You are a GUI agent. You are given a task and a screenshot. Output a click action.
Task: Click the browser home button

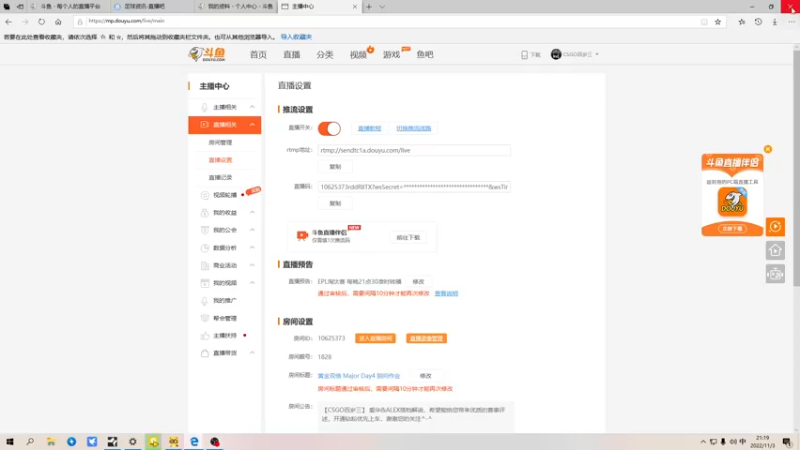click(x=58, y=21)
